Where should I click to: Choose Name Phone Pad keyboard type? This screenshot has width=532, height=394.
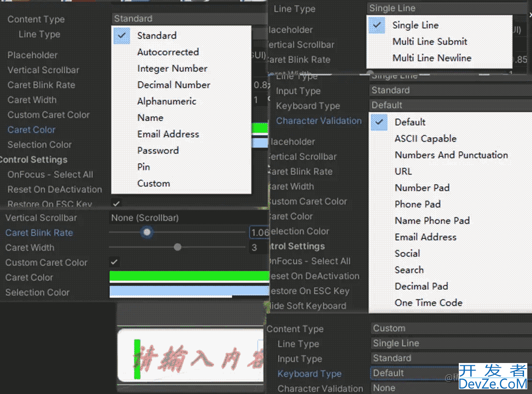[x=432, y=221]
